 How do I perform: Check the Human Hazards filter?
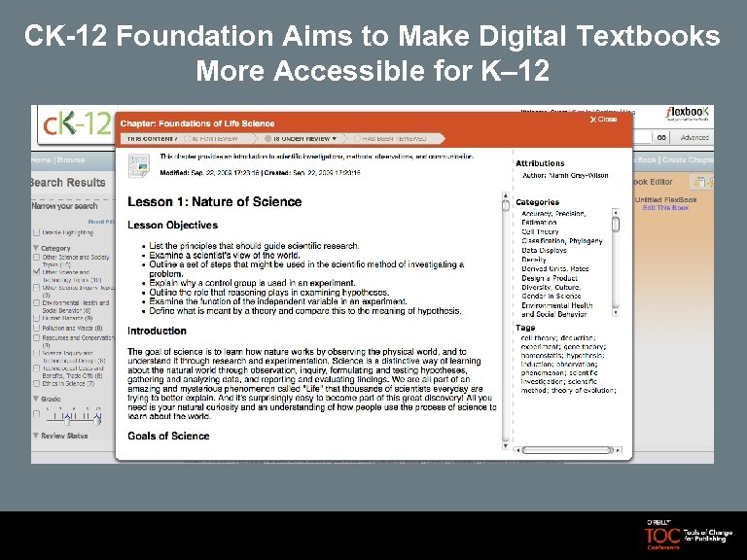tap(36, 318)
